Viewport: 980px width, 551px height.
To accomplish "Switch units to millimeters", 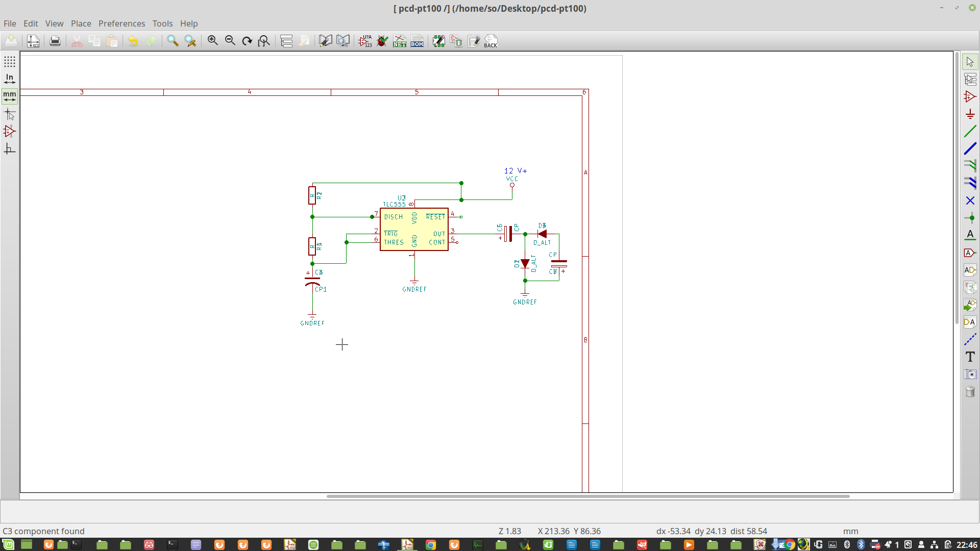I will click(x=10, y=96).
